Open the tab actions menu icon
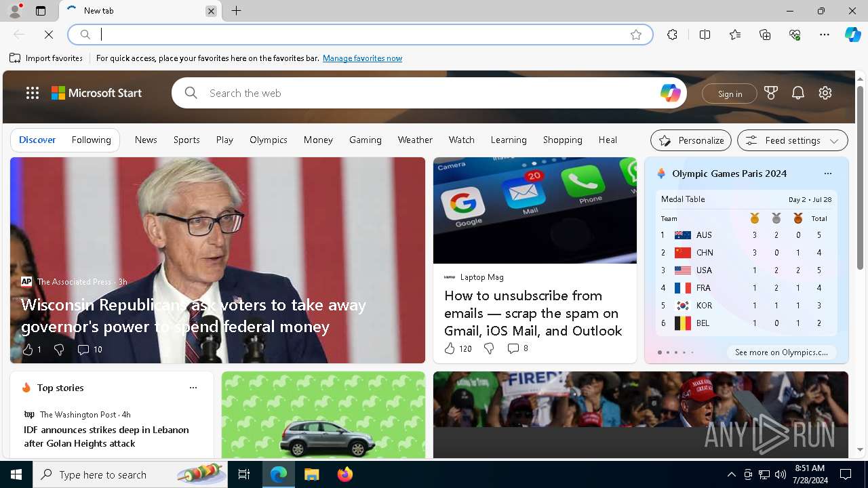The width and height of the screenshot is (868, 488). pos(41,11)
